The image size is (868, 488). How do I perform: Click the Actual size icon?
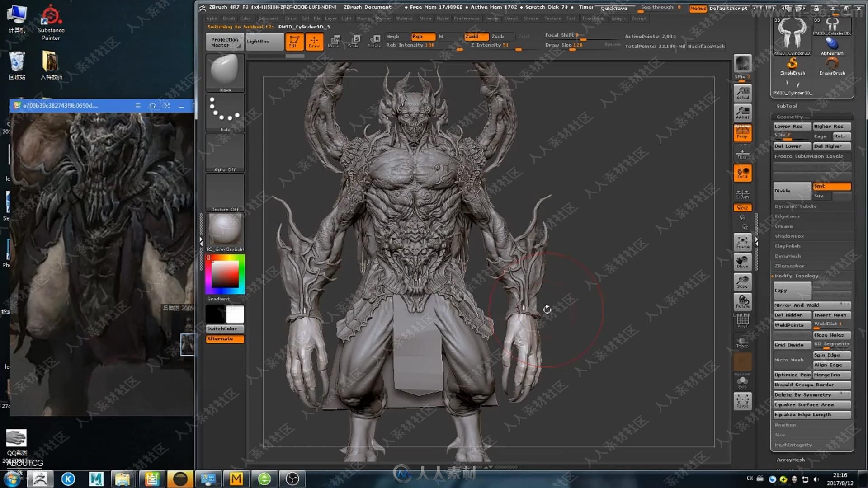[x=742, y=93]
